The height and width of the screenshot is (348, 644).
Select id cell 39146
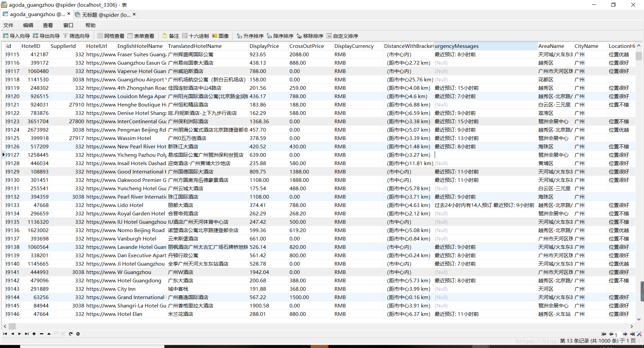12,314
